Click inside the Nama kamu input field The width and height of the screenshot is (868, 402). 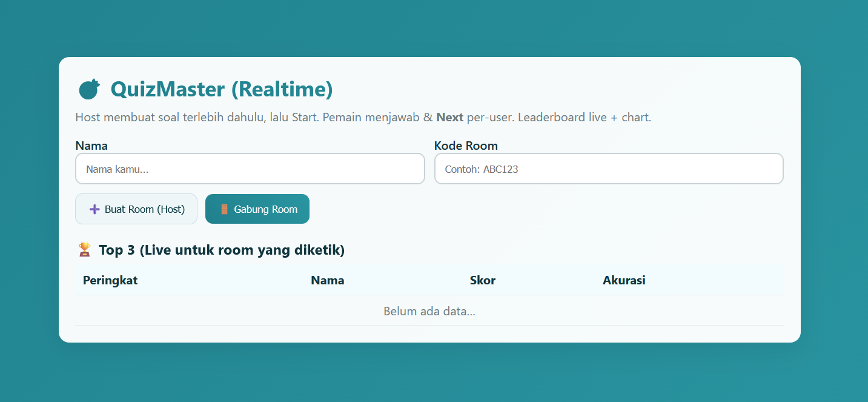[250, 169]
